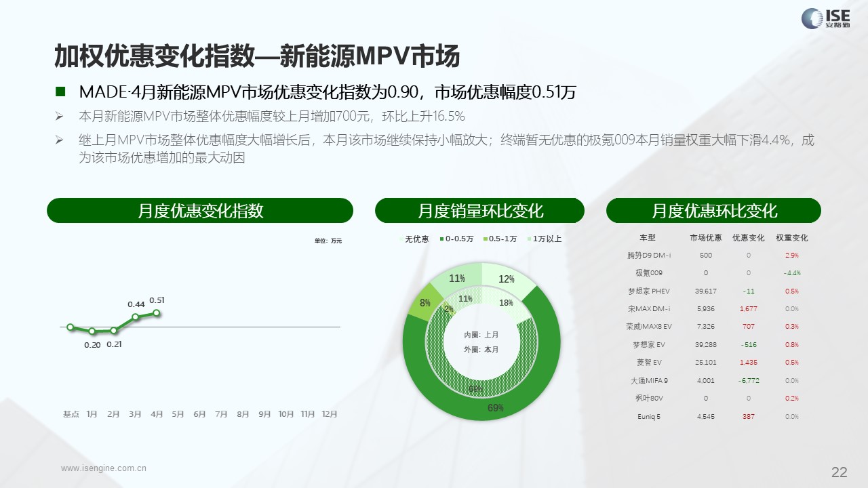Click the slide title 加权优惠变化指数—新能源MPV市场

click(x=257, y=57)
